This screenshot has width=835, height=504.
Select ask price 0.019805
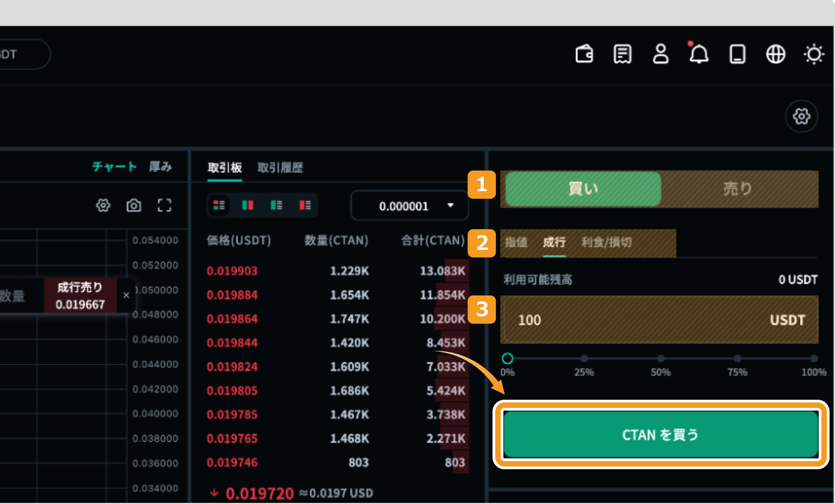click(232, 390)
